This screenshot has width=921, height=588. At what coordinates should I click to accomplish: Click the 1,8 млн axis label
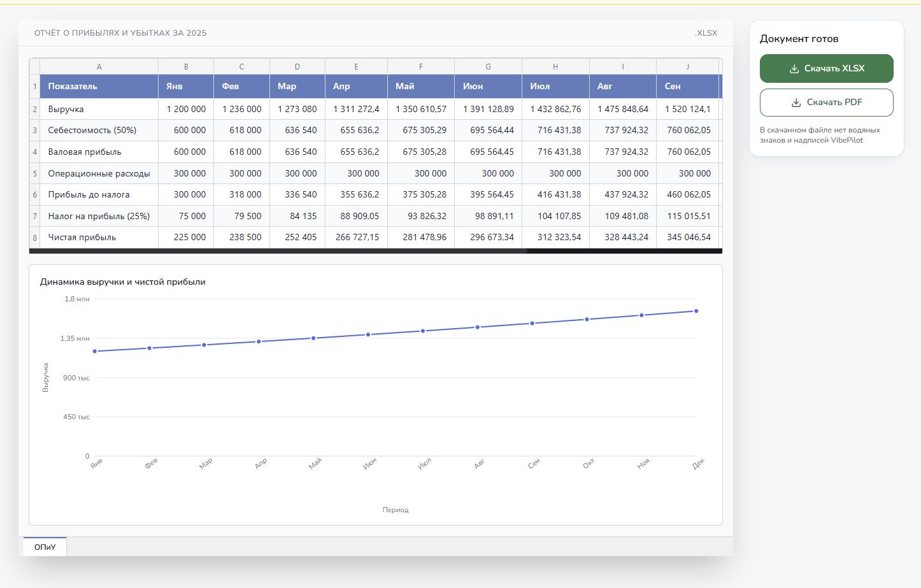click(77, 299)
